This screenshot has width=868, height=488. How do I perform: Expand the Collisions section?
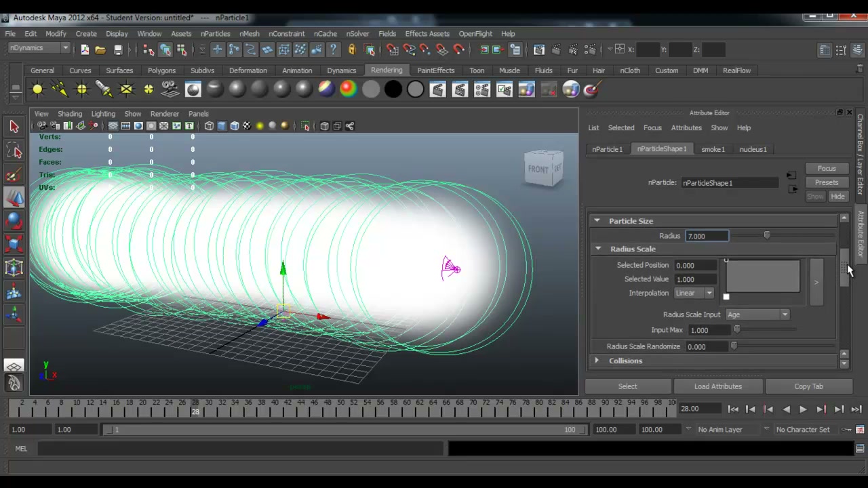click(597, 361)
